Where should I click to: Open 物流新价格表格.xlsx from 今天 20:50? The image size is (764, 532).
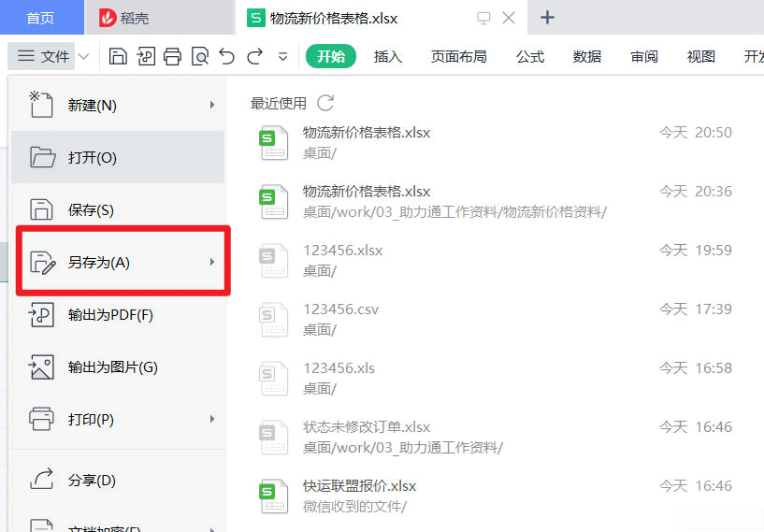point(495,142)
